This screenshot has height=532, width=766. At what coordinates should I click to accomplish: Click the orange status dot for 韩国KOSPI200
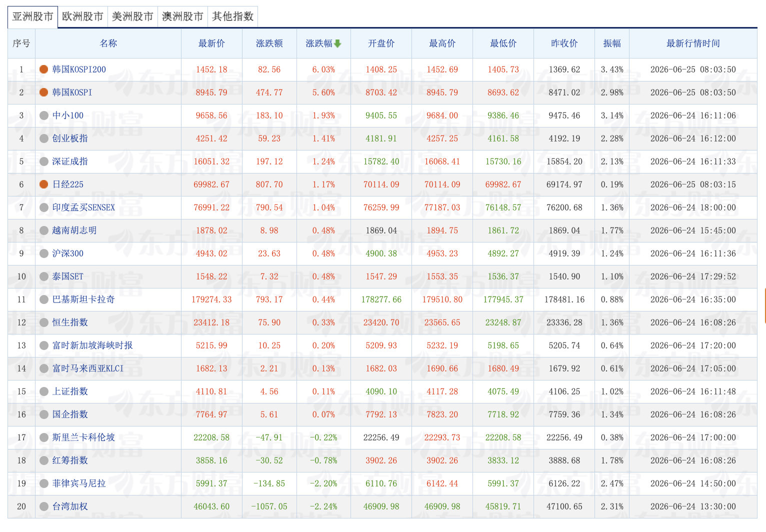[43, 69]
